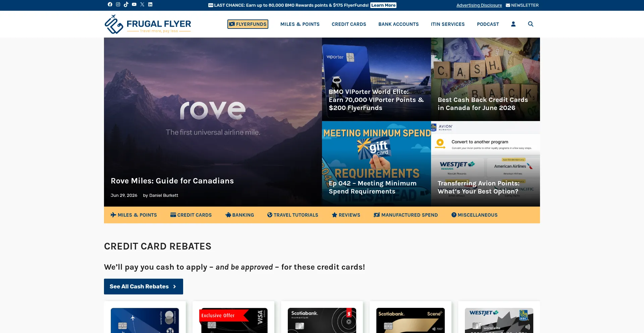The height and width of the screenshot is (333, 644).
Task: Click the Exclusive Offer Visa card image
Action: (x=233, y=321)
